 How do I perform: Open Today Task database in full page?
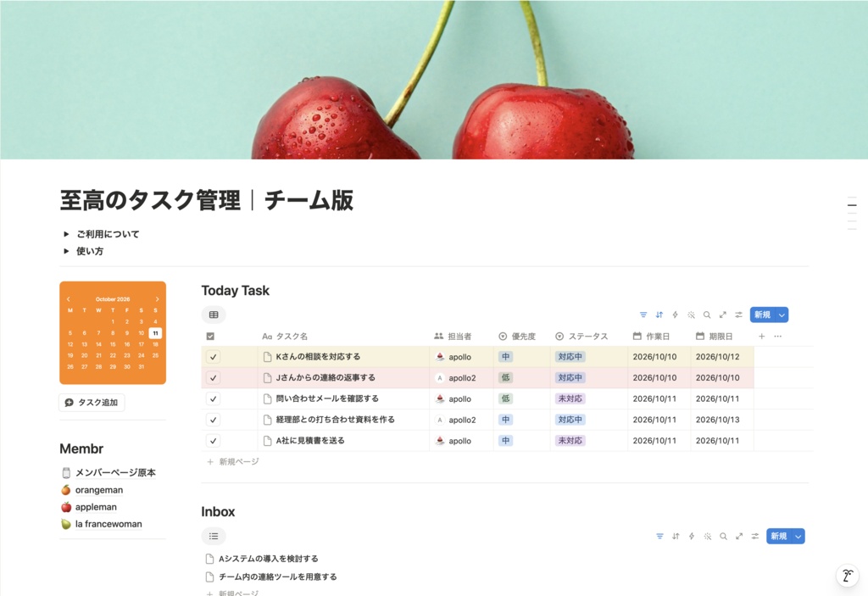pos(722,315)
